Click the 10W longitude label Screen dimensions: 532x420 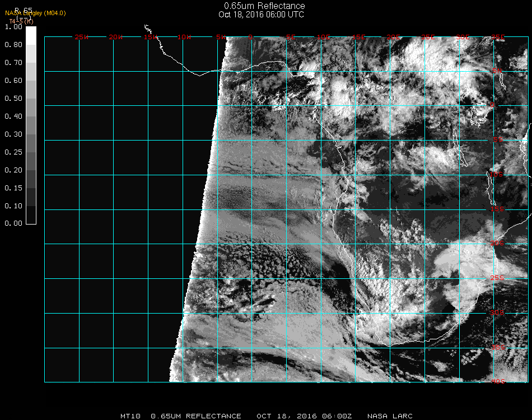click(184, 37)
